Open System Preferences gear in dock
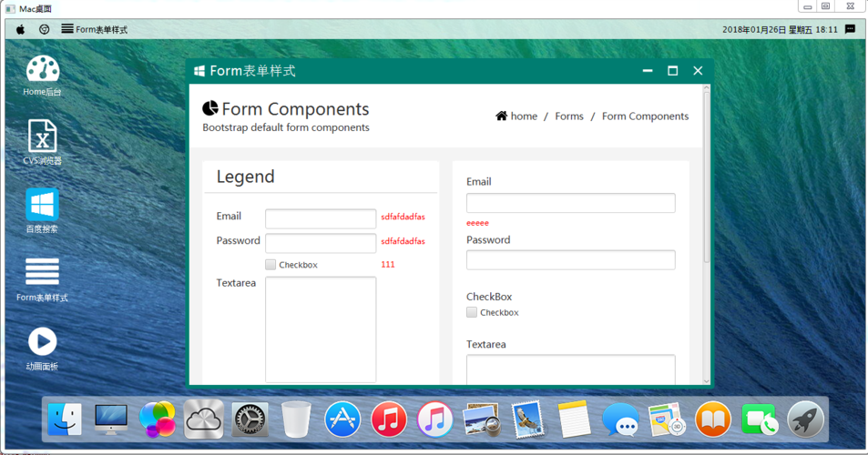 [250, 420]
